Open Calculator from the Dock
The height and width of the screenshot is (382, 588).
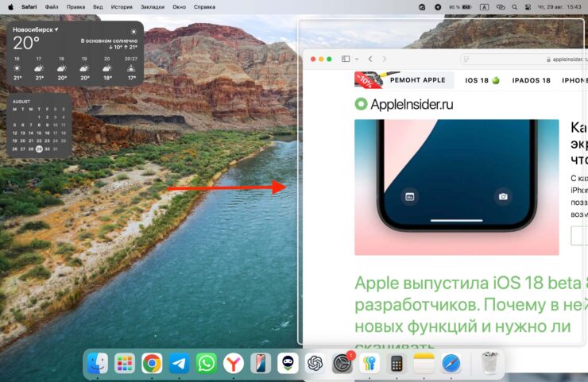pyautogui.click(x=397, y=364)
